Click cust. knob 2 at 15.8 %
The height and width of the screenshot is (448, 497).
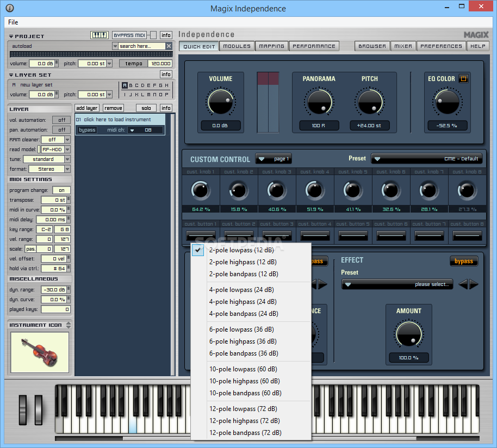[x=239, y=190]
